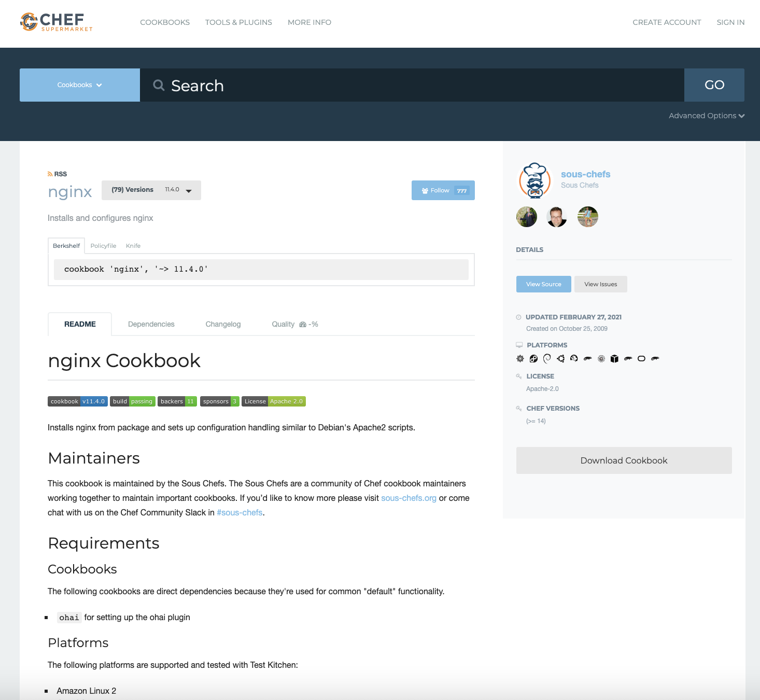Viewport: 760px width, 700px height.
Task: Click the Amazon box platform icon
Action: 615,358
